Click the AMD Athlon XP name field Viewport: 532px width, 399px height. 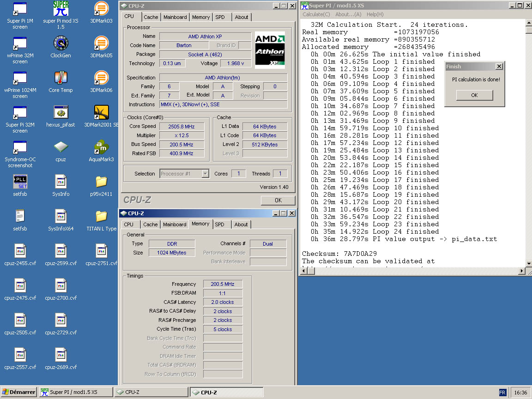pyautogui.click(x=205, y=36)
